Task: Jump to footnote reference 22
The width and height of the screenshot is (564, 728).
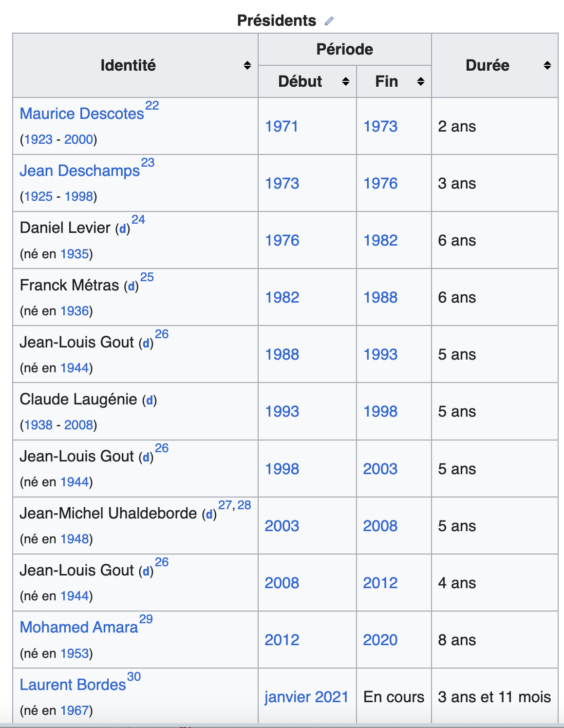Action: [152, 106]
